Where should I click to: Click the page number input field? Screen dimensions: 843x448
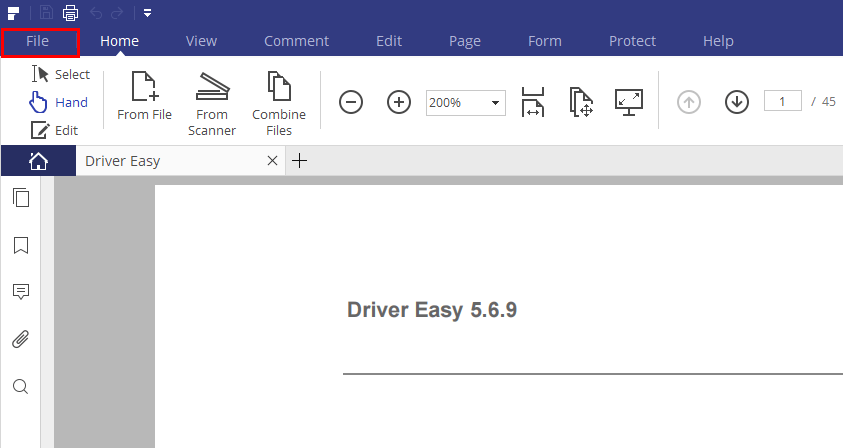(783, 101)
